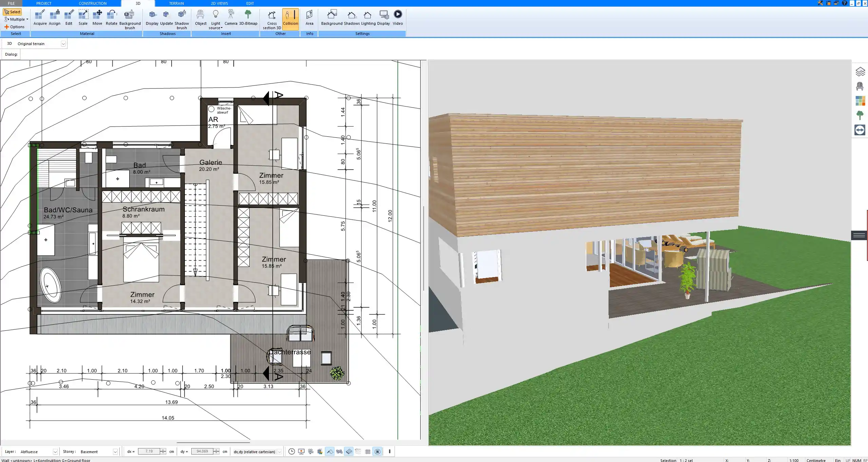Open the Multiple selection dropdown
Image resolution: width=868 pixels, height=462 pixels.
tap(16, 19)
